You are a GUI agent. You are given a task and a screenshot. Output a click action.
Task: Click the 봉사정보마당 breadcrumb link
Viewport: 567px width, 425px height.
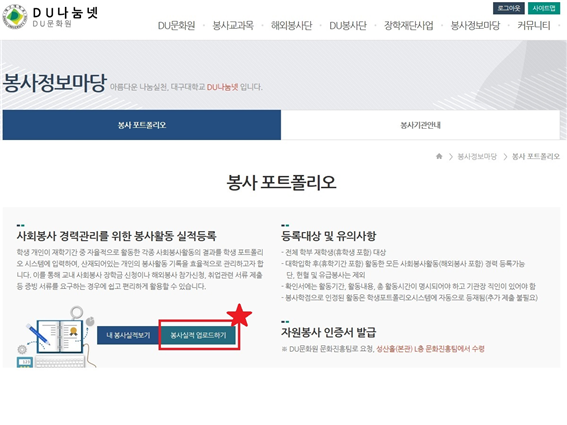point(477,156)
